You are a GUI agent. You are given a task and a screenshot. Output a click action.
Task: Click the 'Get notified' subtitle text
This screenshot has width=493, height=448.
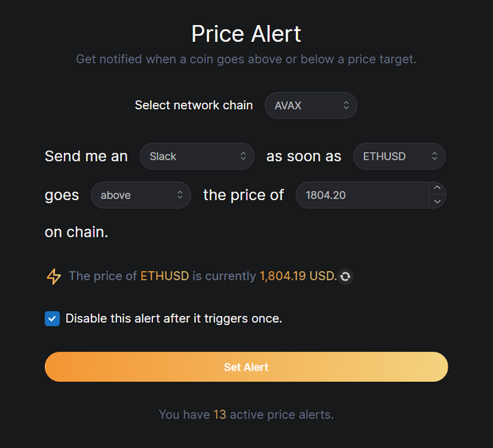[x=246, y=59]
